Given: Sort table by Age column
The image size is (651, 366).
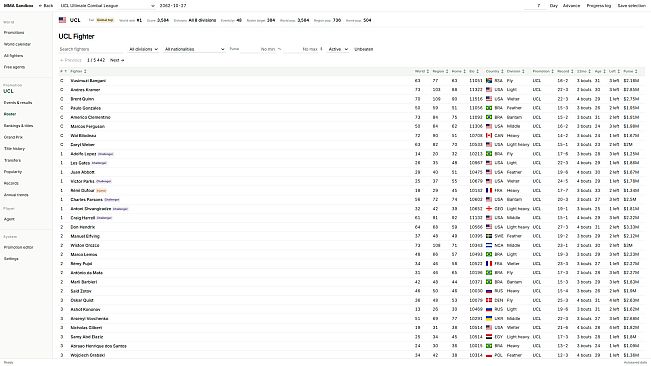Looking at the screenshot, I should (600, 71).
